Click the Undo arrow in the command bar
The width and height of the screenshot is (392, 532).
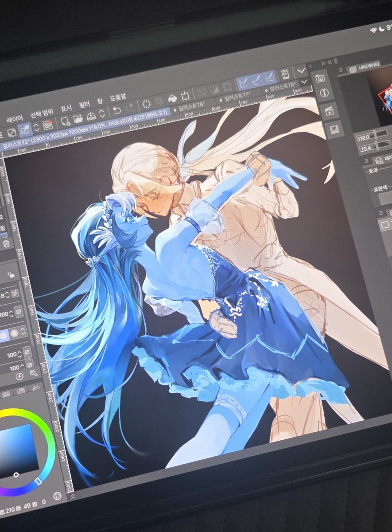point(117,110)
